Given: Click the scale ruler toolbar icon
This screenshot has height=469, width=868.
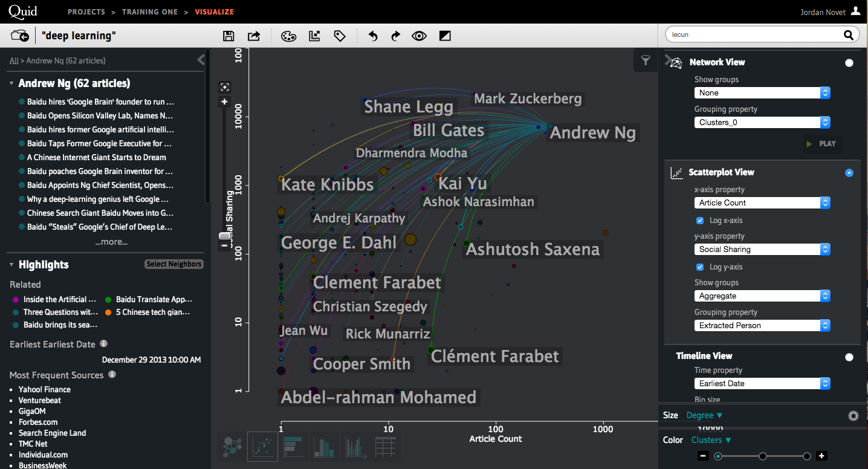Looking at the screenshot, I should (x=314, y=36).
